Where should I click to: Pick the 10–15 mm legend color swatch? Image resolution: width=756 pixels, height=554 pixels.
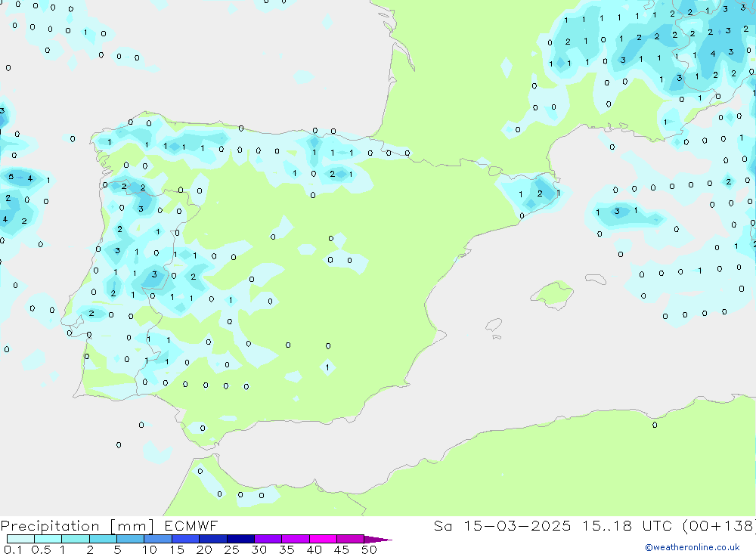pos(158,539)
